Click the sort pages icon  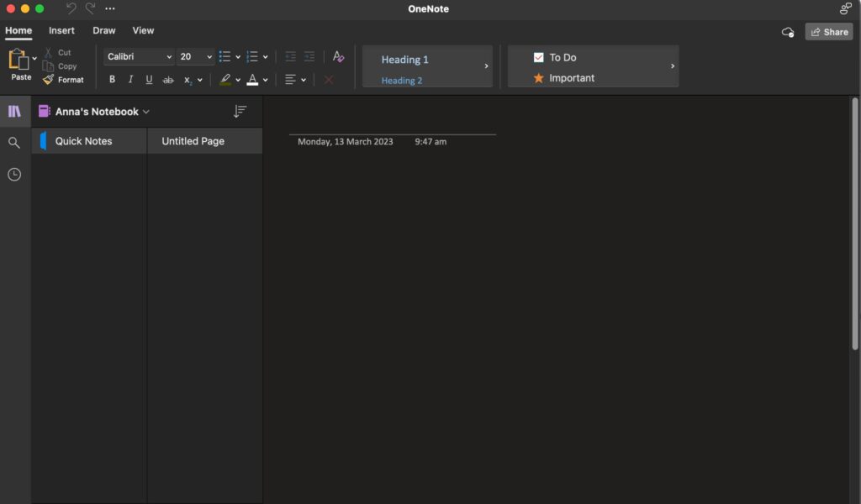pos(240,112)
